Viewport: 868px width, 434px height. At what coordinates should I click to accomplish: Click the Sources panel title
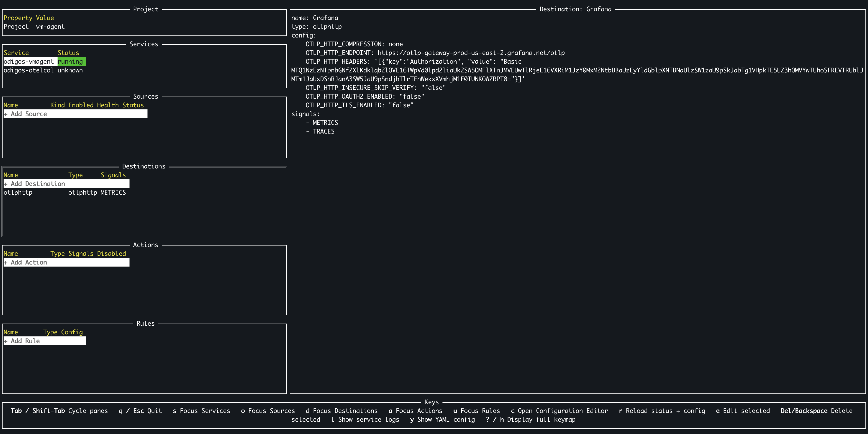(145, 97)
